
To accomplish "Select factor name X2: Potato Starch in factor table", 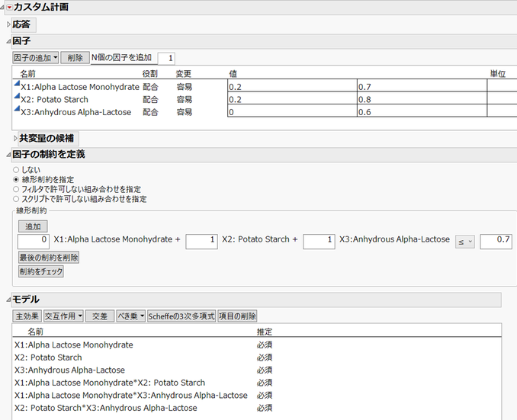I will point(54,100).
